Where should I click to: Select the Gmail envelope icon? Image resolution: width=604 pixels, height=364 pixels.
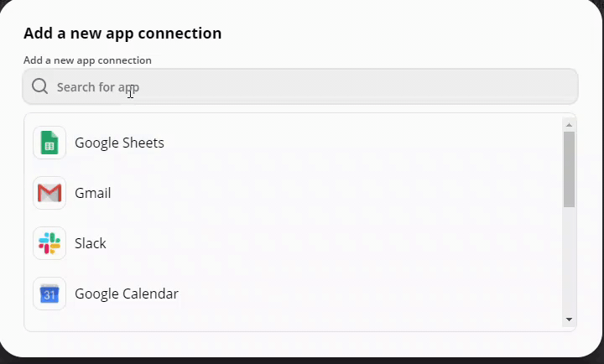click(x=49, y=193)
